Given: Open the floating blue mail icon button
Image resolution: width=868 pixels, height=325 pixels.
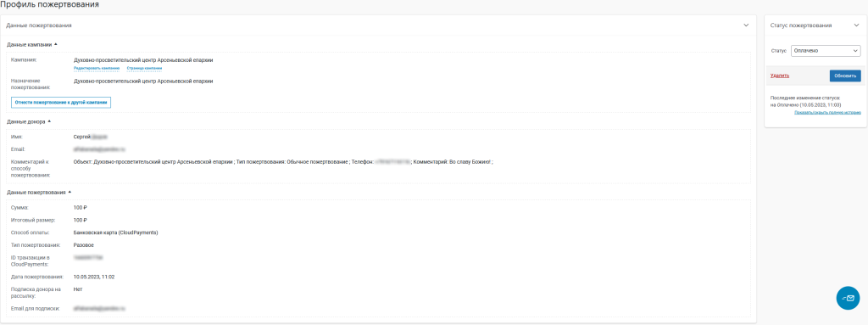Looking at the screenshot, I should [x=848, y=298].
